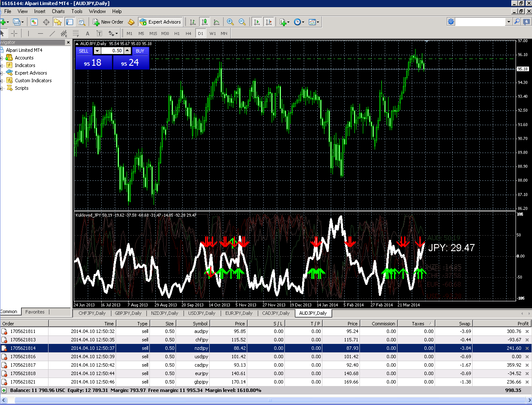The width and height of the screenshot is (532, 405).
Task: Select the Fibonacci retracement tool
Action: 76,33
